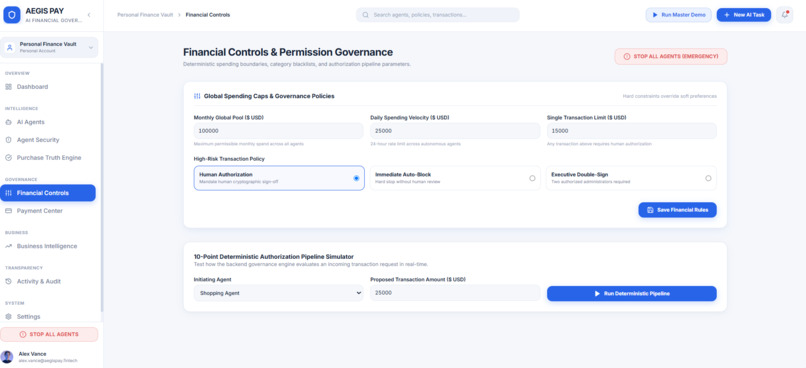Go to AI Agents page
This screenshot has height=368, width=806.
click(x=48, y=122)
